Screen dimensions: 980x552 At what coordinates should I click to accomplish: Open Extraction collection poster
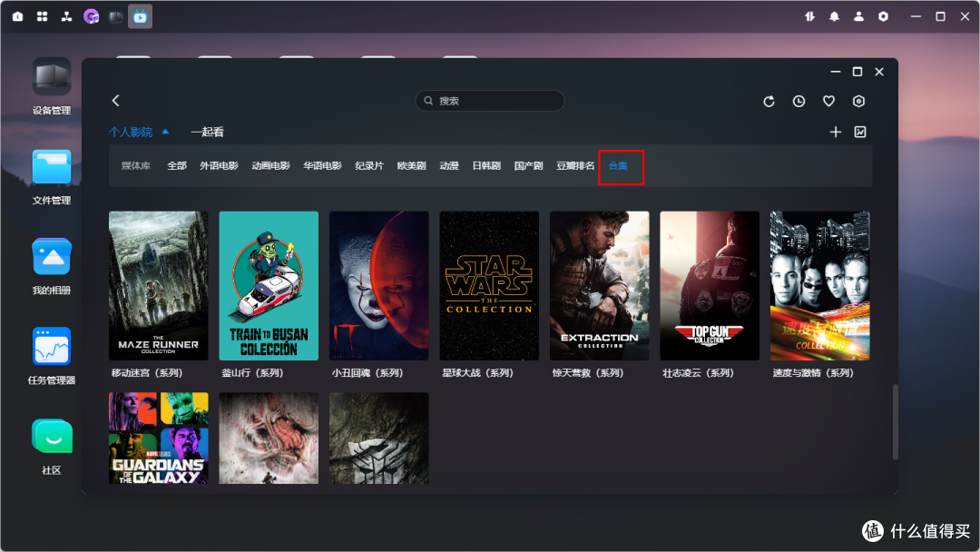[x=600, y=286]
